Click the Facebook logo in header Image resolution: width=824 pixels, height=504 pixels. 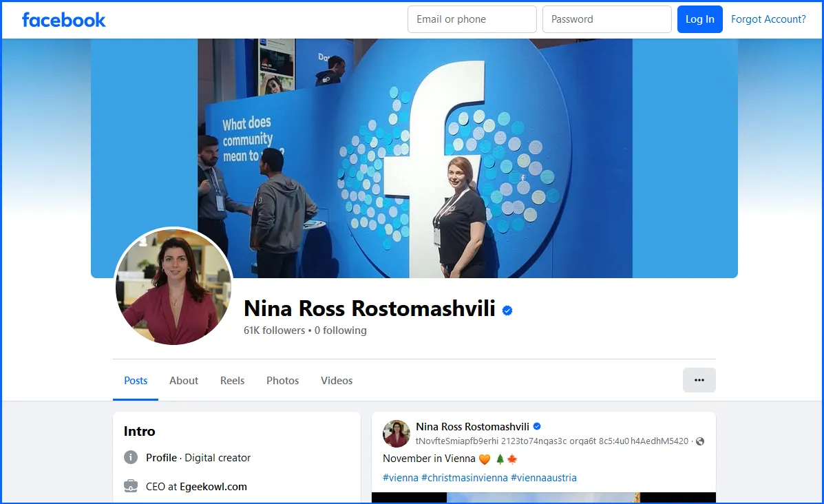pos(63,19)
